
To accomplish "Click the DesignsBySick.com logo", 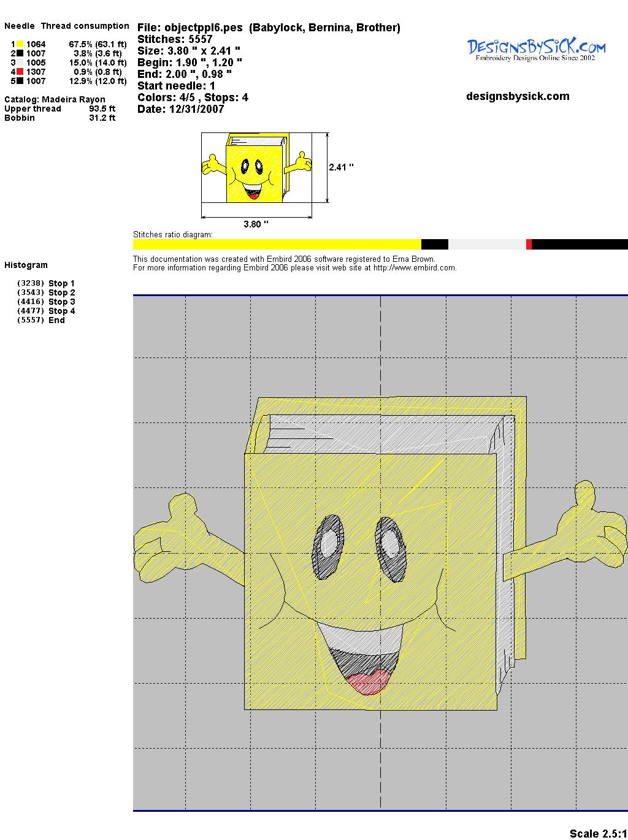I will pyautogui.click(x=536, y=49).
